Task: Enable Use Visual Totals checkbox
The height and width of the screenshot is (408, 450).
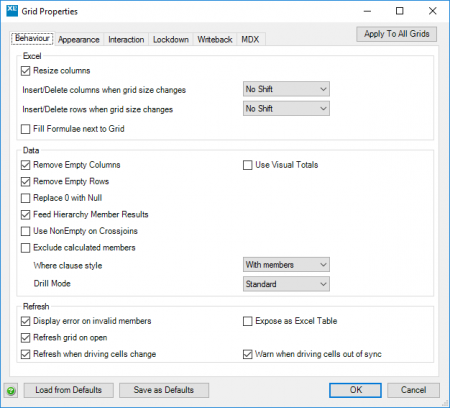Action: pos(247,165)
